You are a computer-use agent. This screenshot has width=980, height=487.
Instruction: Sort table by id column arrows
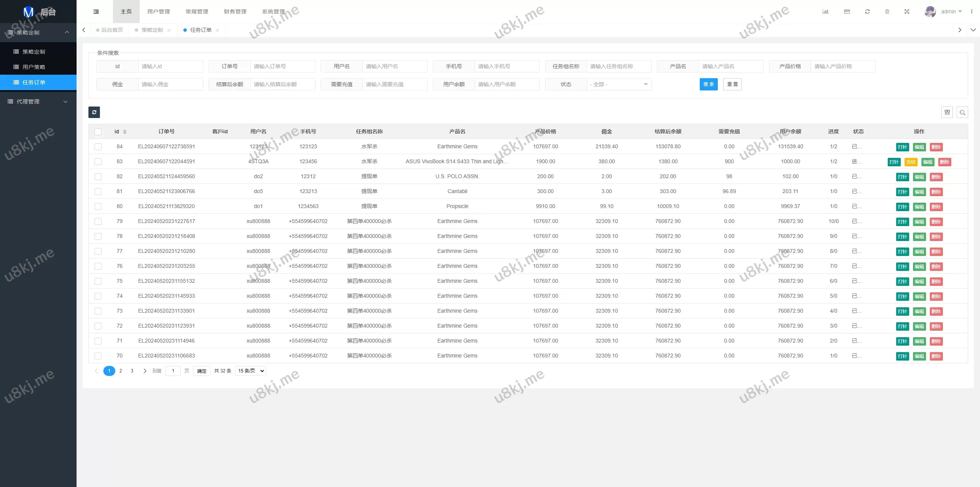coord(125,132)
